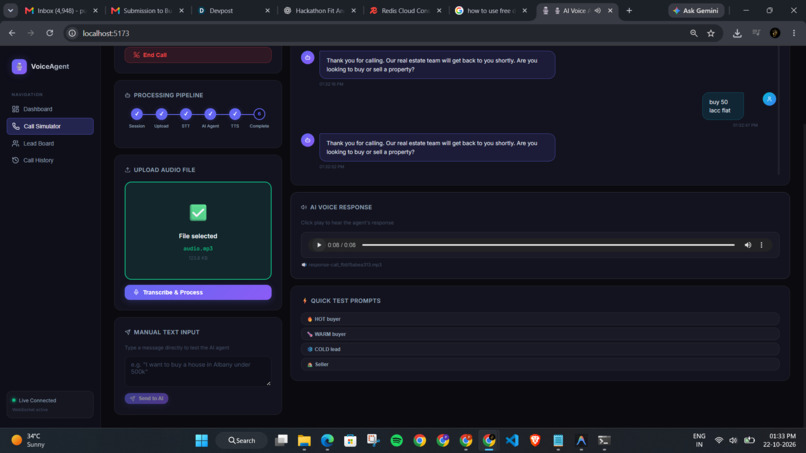Viewport: 806px width, 453px height.
Task: Switch to the Redis Cloud Console tab
Action: tap(406, 10)
